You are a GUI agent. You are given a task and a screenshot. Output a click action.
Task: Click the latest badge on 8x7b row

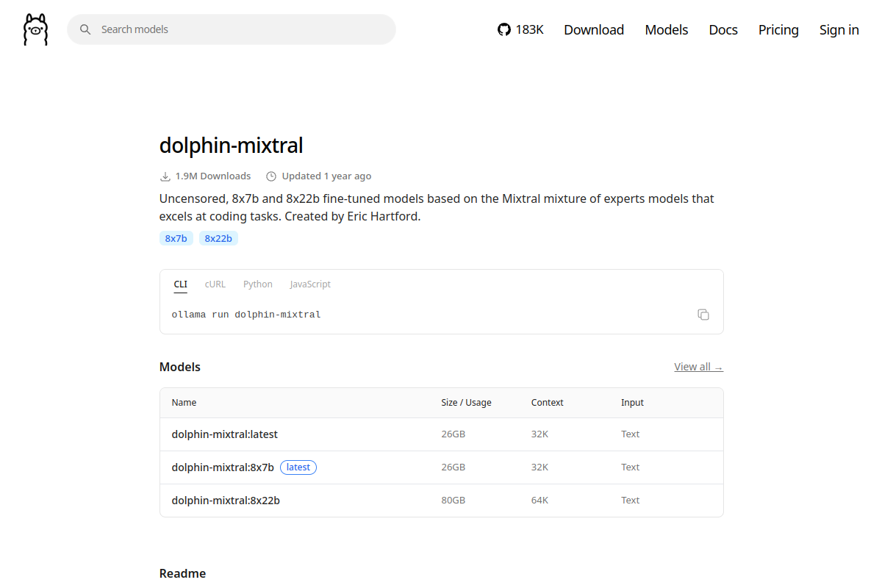(298, 467)
